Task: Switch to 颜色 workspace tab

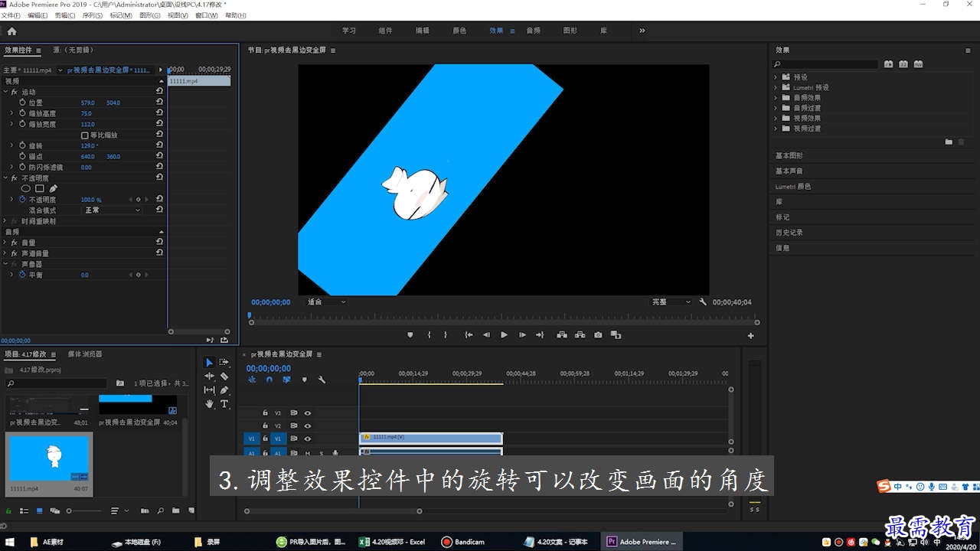Action: (459, 31)
